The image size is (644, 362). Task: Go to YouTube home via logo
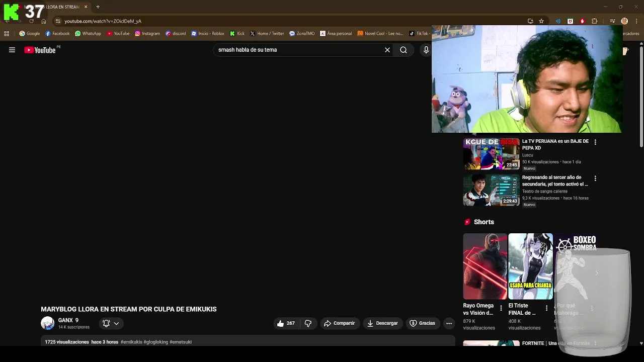[x=40, y=50]
